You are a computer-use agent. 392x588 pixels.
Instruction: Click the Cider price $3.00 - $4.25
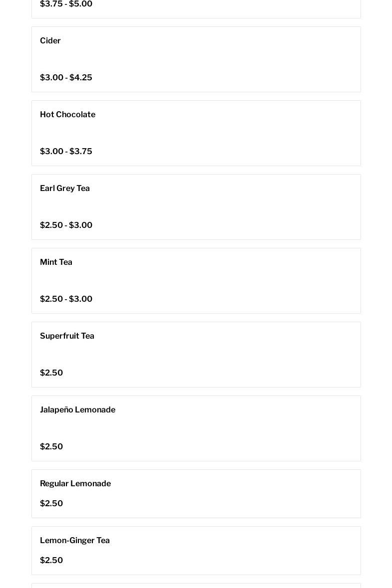click(66, 78)
